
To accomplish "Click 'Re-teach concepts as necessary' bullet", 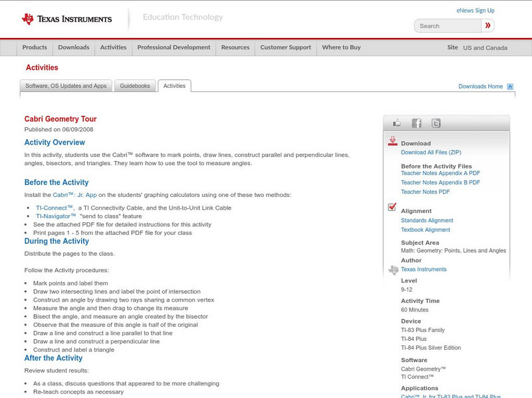I will [78, 392].
